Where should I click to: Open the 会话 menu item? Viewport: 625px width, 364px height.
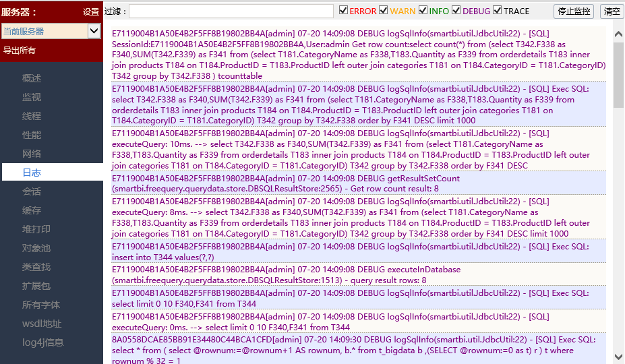coord(32,191)
